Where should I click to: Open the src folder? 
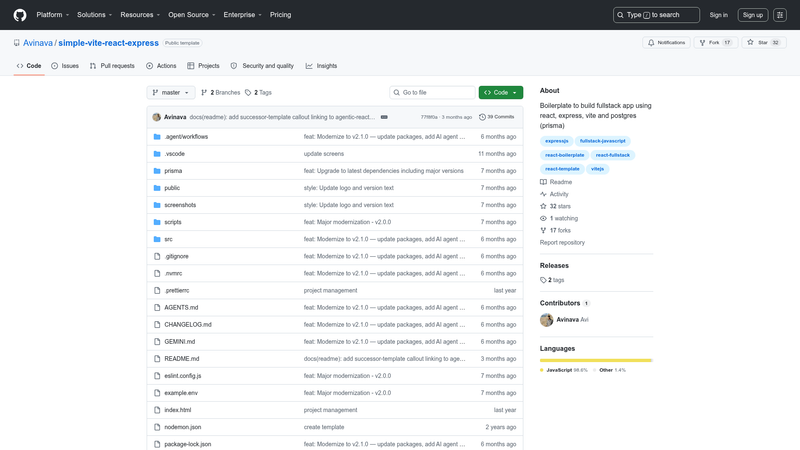click(168, 239)
